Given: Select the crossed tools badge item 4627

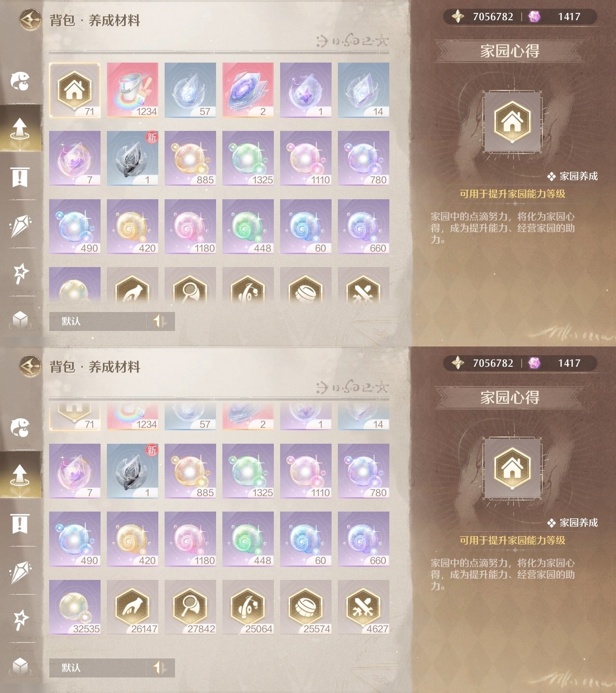Looking at the screenshot, I should coord(363,607).
